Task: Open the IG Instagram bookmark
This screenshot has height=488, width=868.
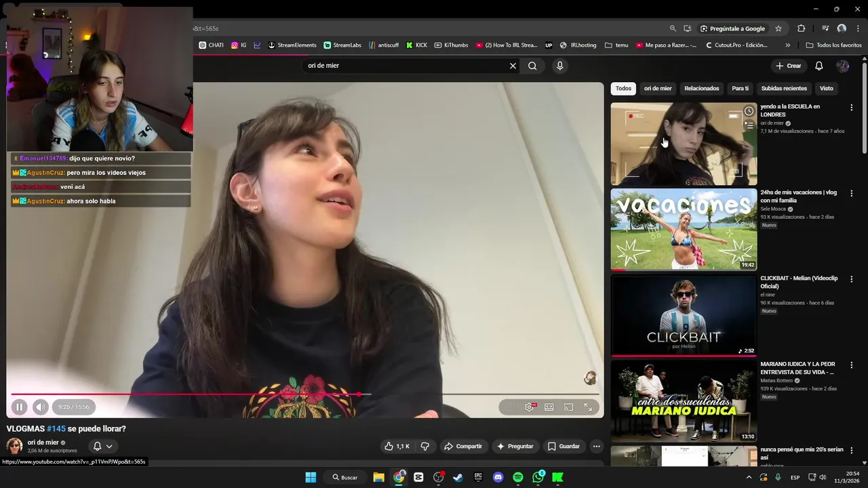Action: coord(239,45)
